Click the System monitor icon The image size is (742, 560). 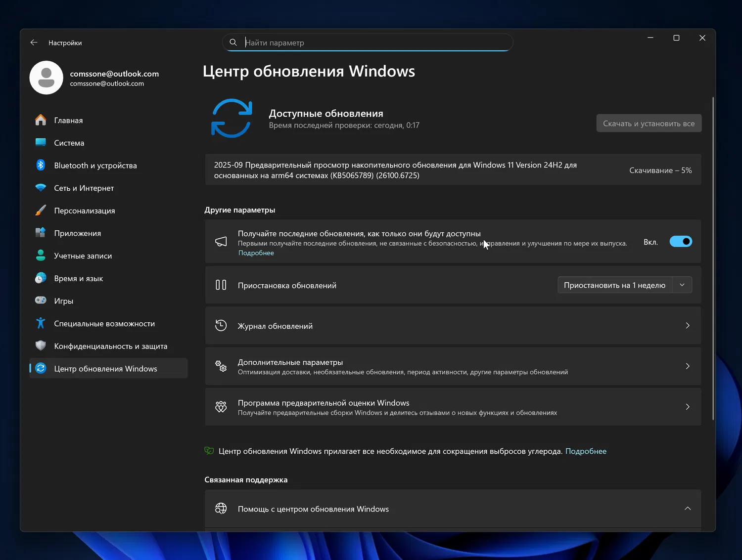point(41,143)
